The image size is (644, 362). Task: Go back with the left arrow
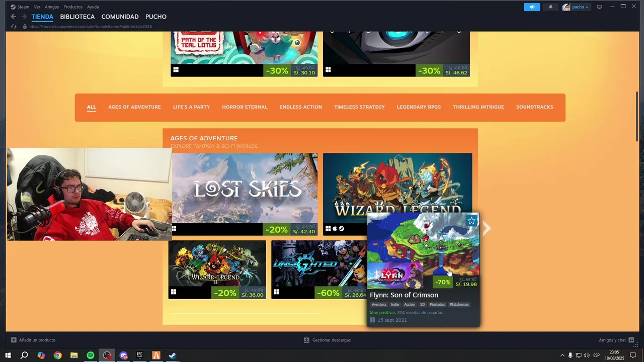(14, 17)
